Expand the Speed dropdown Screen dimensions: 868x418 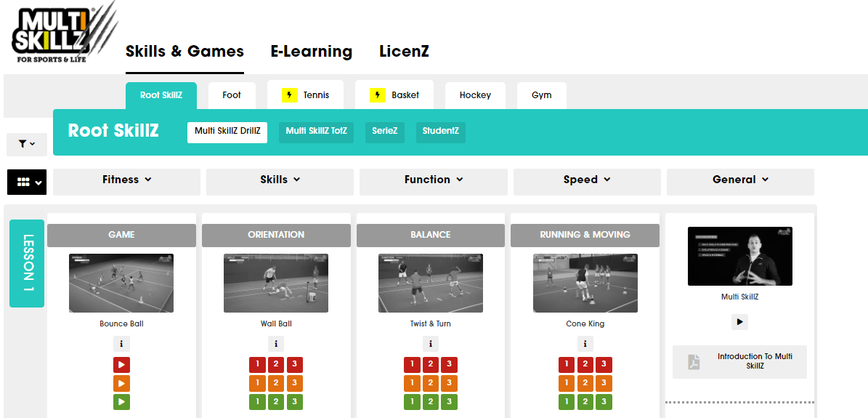pos(587,180)
